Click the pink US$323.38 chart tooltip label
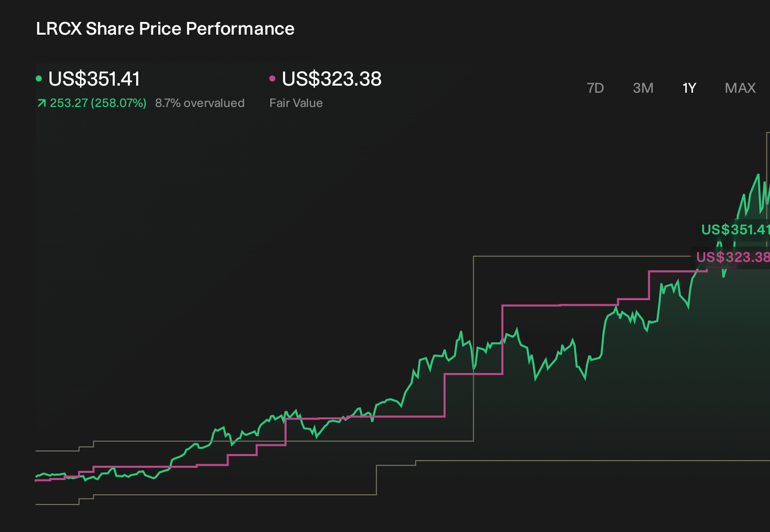The width and height of the screenshot is (770, 532). pos(733,257)
